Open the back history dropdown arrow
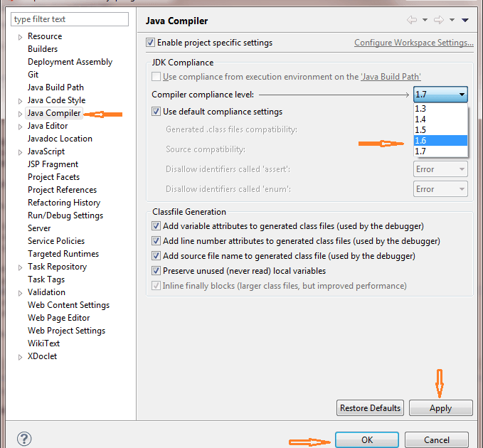 pos(425,21)
